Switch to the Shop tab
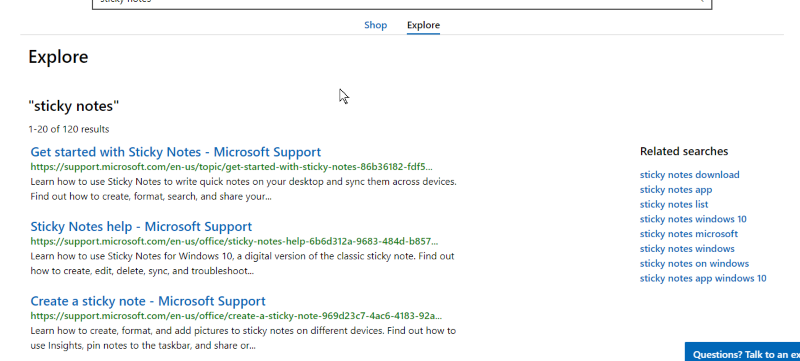 376,25
